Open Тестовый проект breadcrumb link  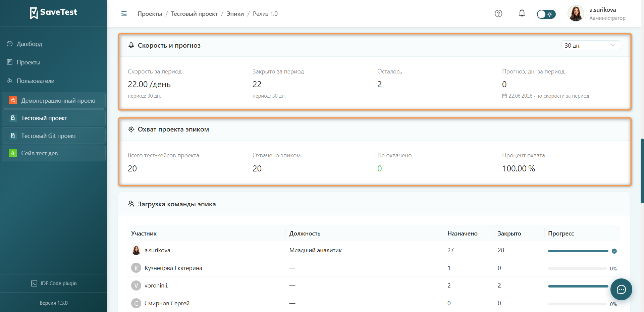coord(194,14)
